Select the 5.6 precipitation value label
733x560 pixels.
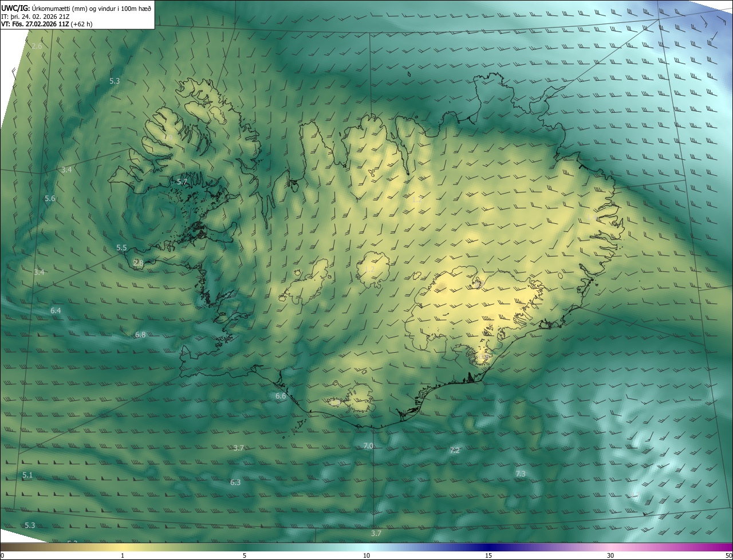50,198
